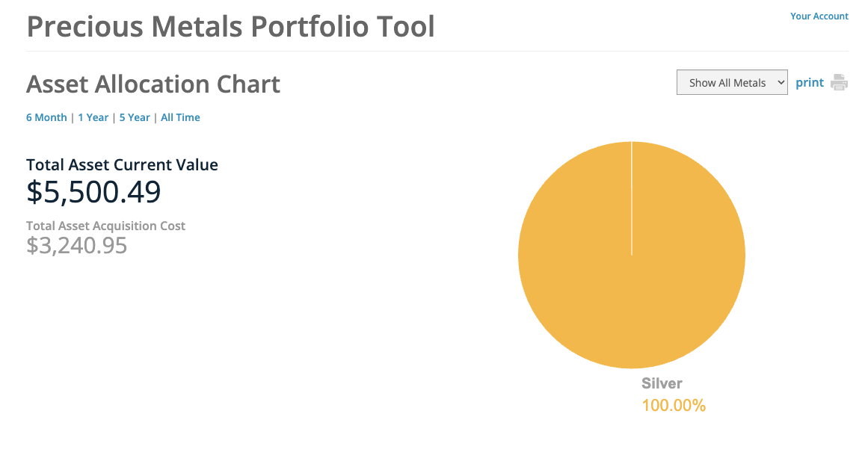Click the Silver legend label

[662, 384]
